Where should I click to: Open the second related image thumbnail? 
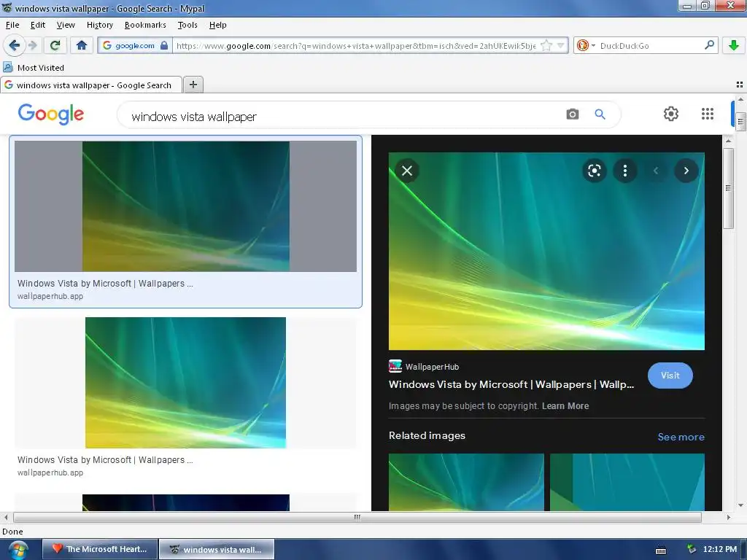pos(627,482)
